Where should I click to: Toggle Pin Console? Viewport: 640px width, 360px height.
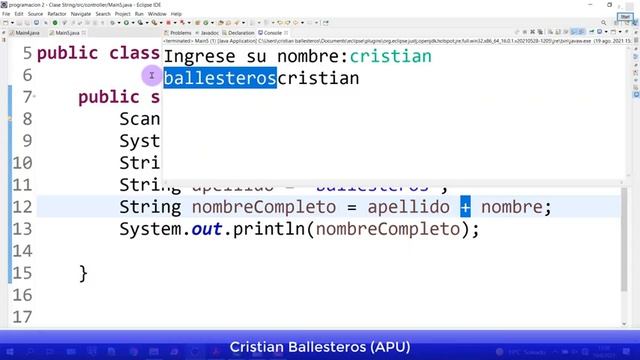(x=591, y=32)
